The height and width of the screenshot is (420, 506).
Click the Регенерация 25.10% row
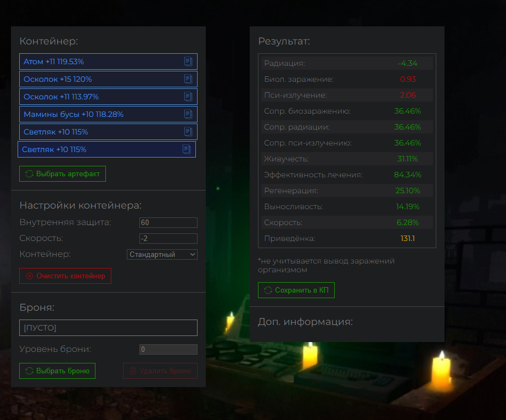(347, 191)
